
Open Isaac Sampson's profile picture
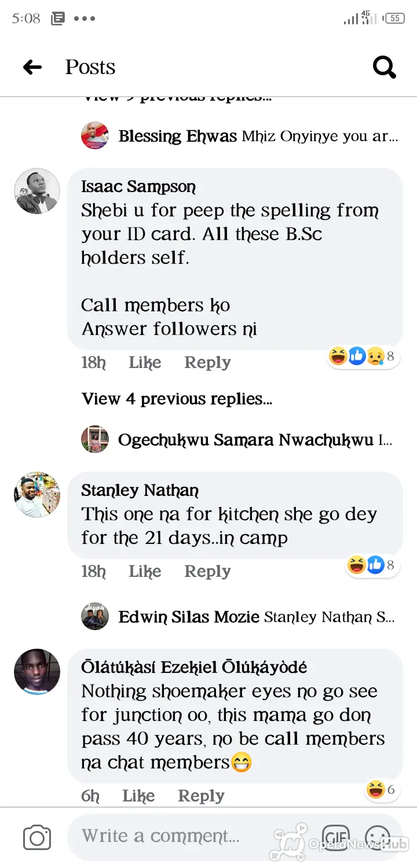pos(37,191)
